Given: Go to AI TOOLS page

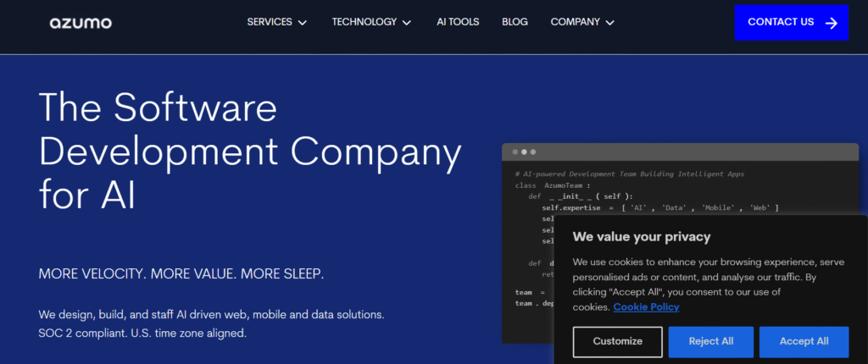Looking at the screenshot, I should point(458,22).
